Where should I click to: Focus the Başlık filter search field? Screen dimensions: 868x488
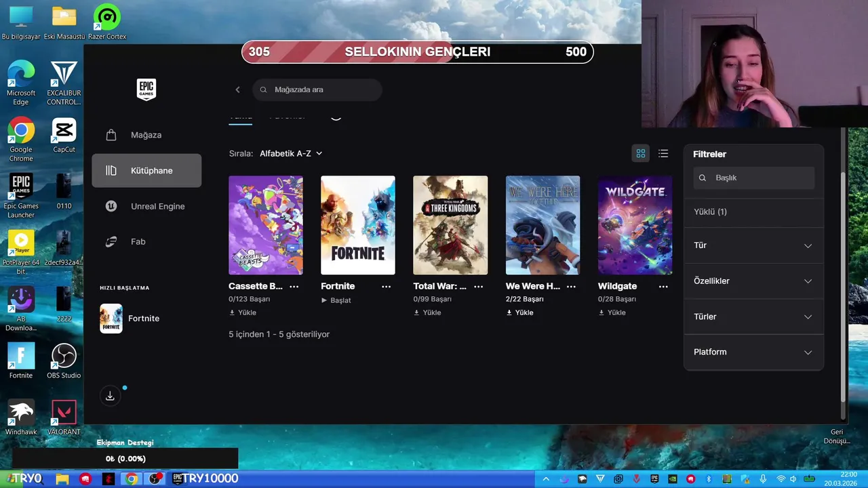[753, 178]
